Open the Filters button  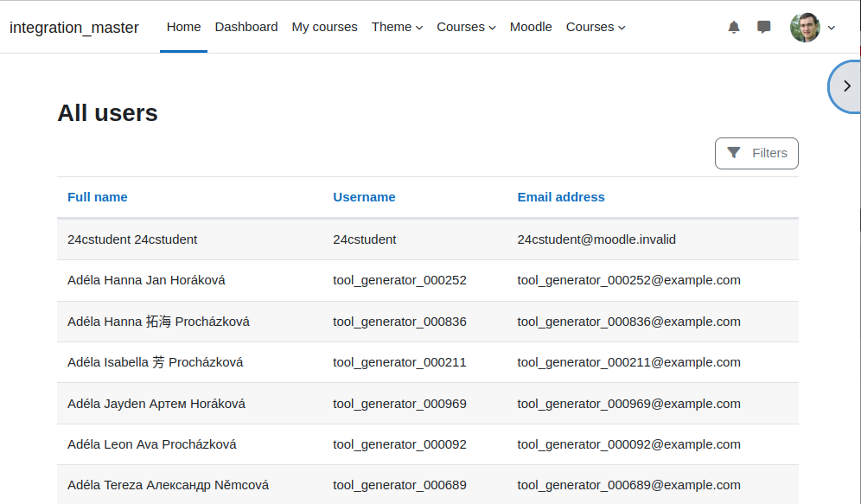point(756,153)
